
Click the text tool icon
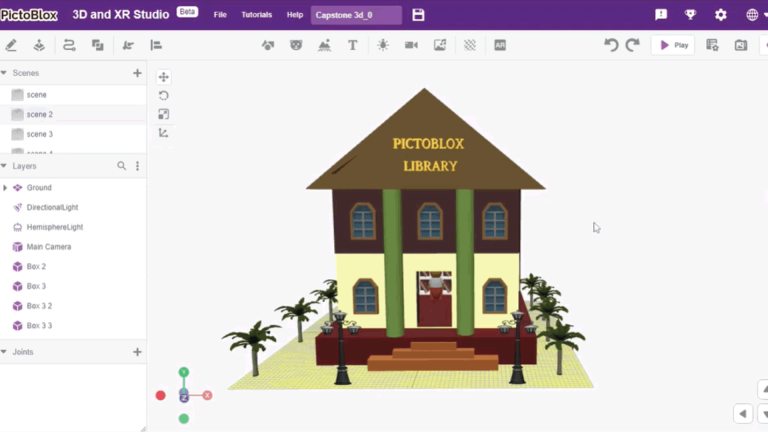pyautogui.click(x=353, y=45)
